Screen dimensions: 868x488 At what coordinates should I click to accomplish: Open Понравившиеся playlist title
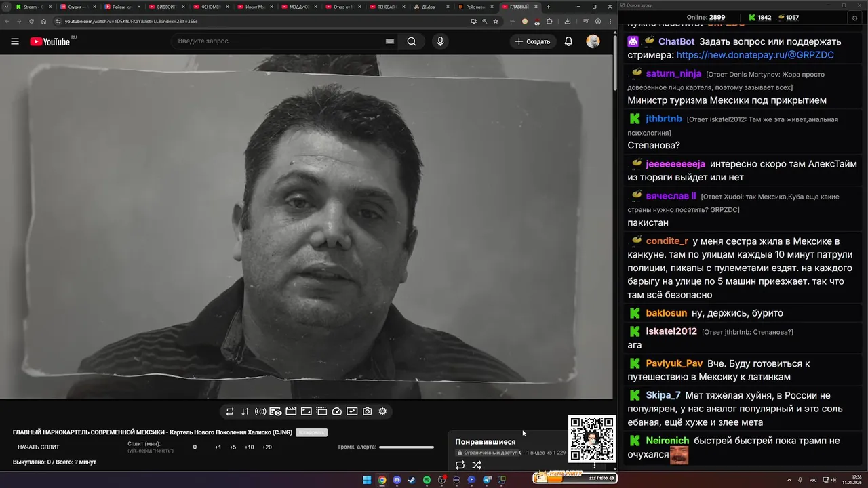(485, 442)
